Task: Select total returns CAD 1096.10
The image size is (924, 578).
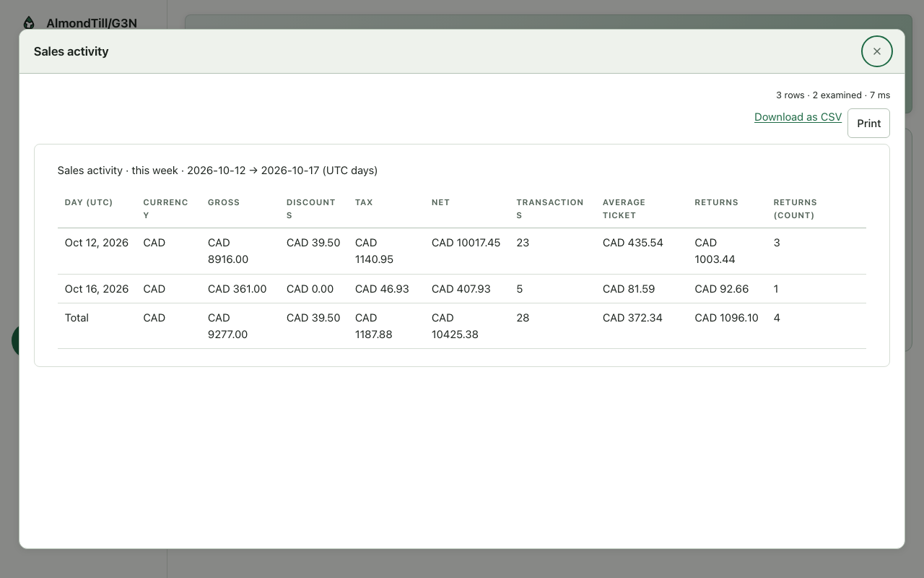Action: 726,318
